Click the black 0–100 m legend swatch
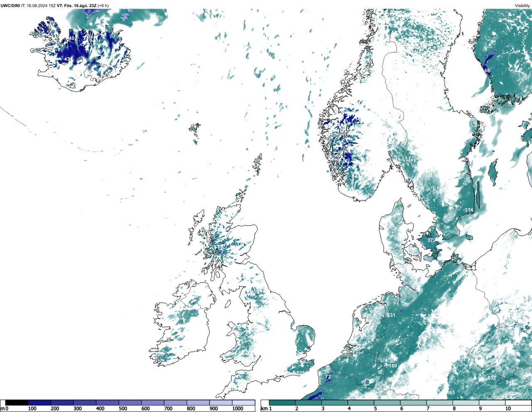Screen dimensions: 532x412 (17, 402)
